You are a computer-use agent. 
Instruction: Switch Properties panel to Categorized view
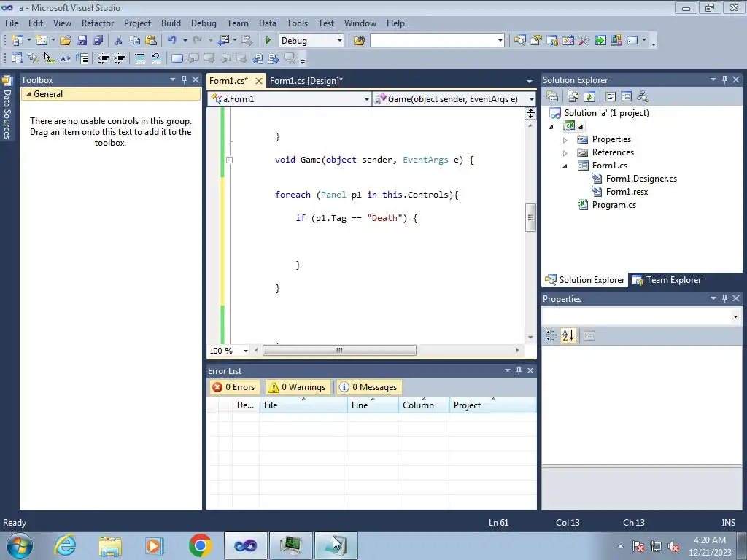(551, 335)
